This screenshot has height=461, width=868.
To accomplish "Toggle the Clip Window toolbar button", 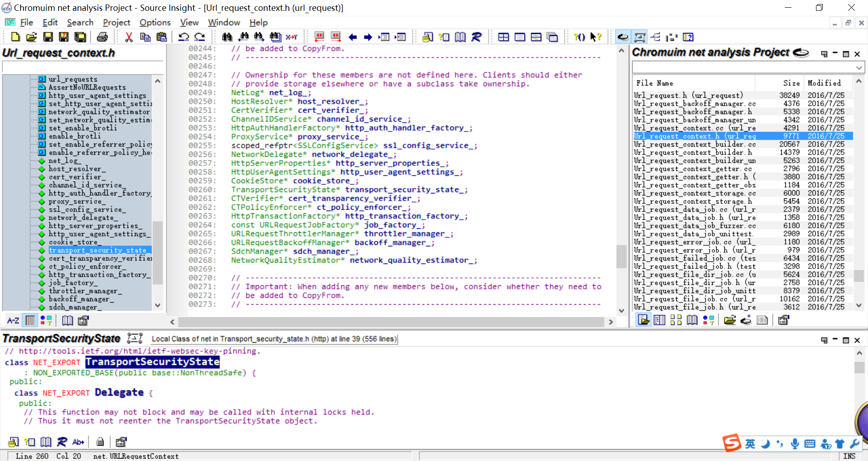I will coord(672,37).
